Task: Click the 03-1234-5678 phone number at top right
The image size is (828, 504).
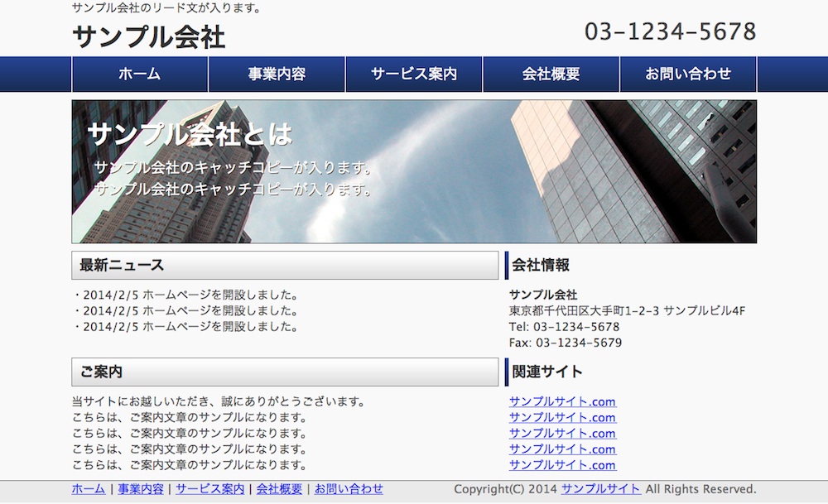Action: pos(670,31)
